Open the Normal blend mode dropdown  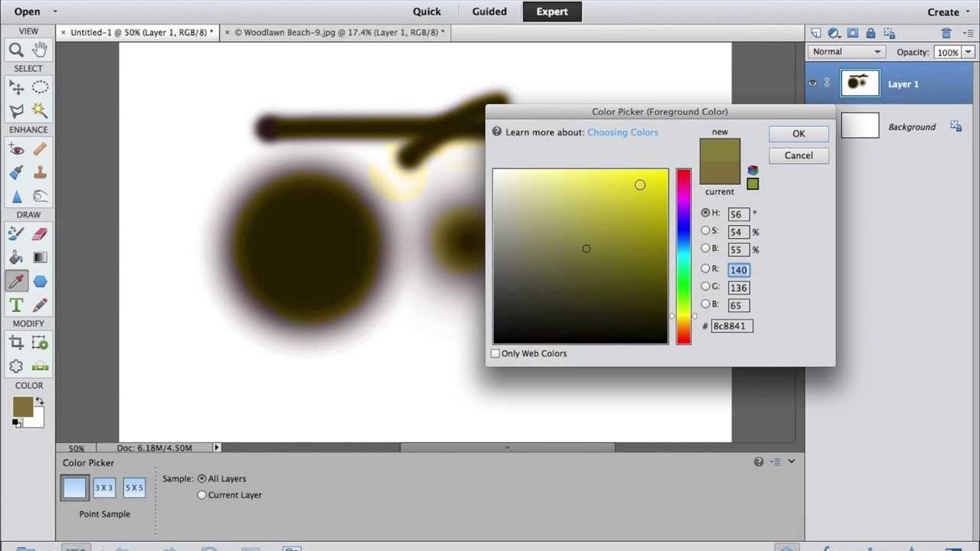pyautogui.click(x=846, y=51)
